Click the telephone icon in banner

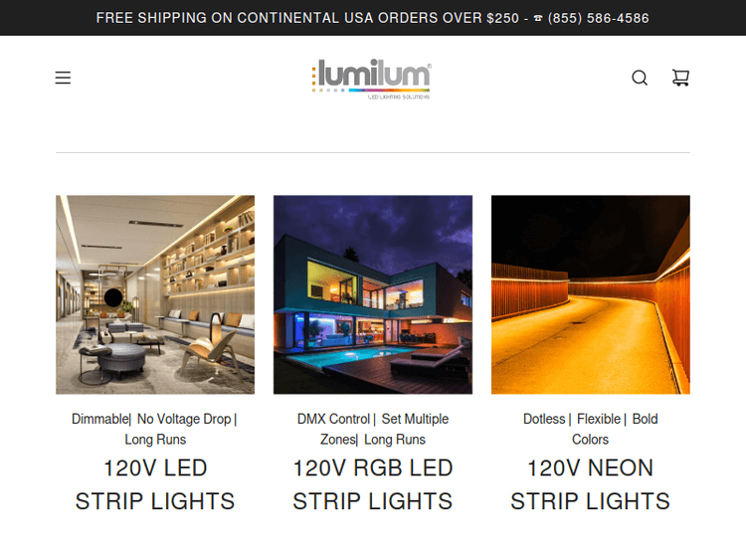tap(537, 19)
